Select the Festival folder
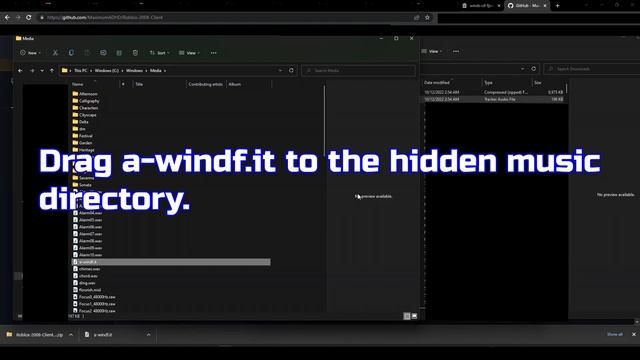This screenshot has width=640, height=360. coord(86,136)
